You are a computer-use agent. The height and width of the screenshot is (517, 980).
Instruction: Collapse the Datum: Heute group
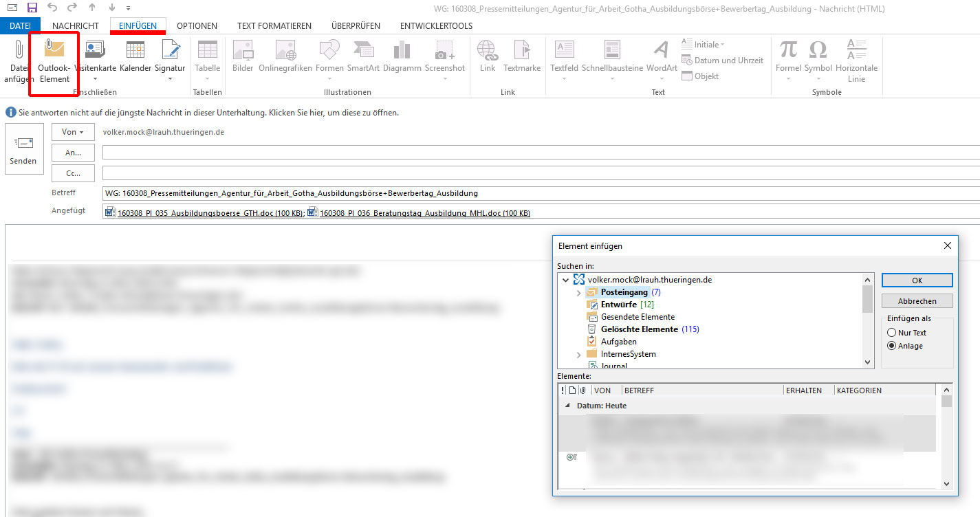567,406
